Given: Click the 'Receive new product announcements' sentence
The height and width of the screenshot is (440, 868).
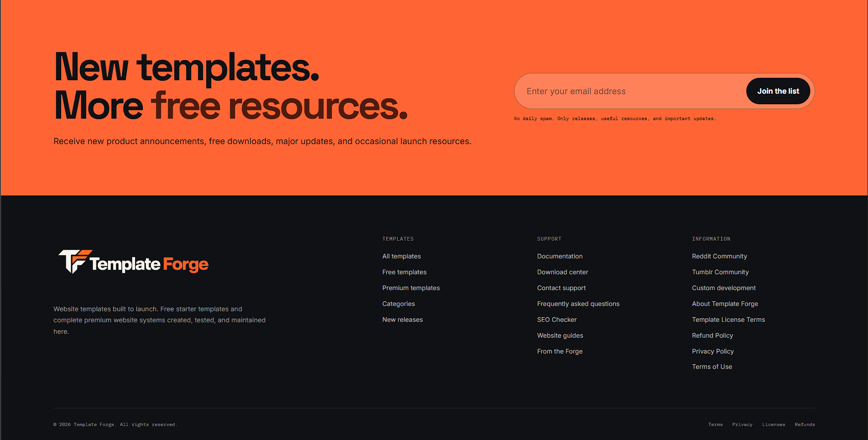Looking at the screenshot, I should [x=263, y=141].
